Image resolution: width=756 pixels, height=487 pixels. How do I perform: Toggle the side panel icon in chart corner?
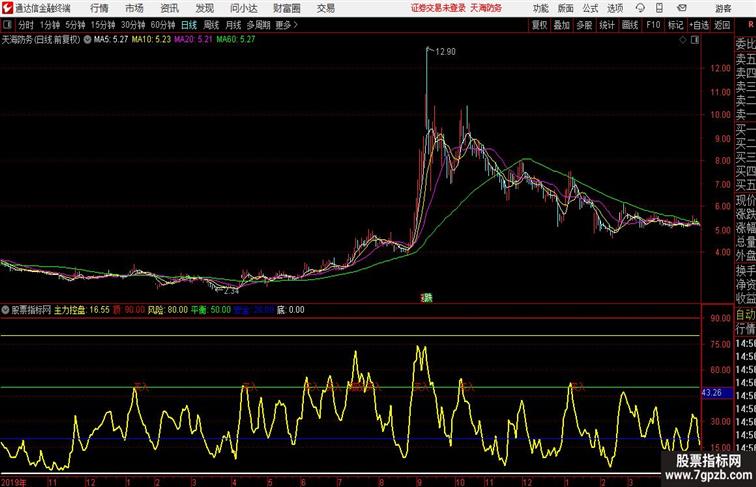(x=695, y=40)
